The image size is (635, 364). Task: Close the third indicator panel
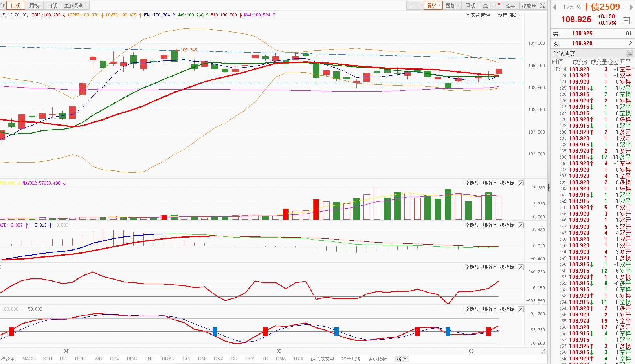(x=521, y=267)
